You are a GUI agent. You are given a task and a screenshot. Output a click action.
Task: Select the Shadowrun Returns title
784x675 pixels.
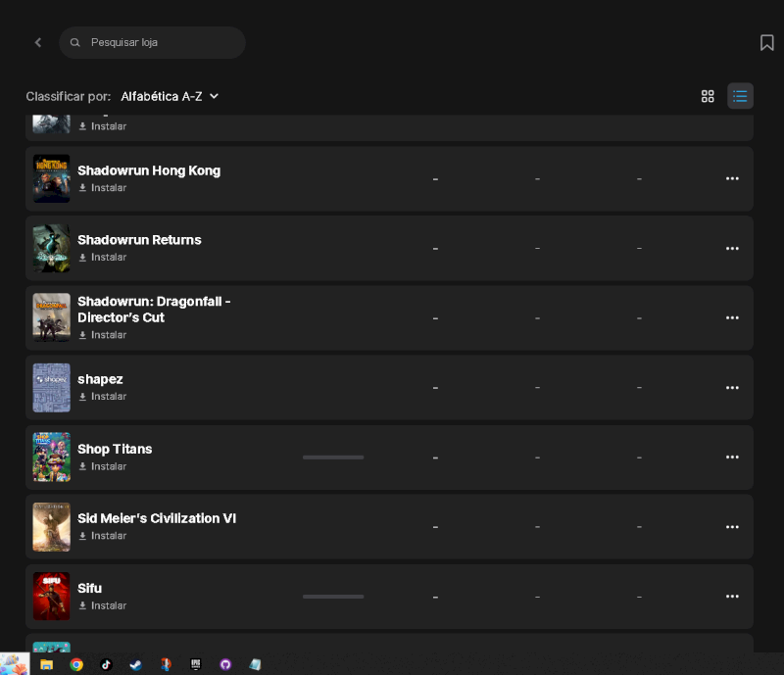(x=139, y=240)
